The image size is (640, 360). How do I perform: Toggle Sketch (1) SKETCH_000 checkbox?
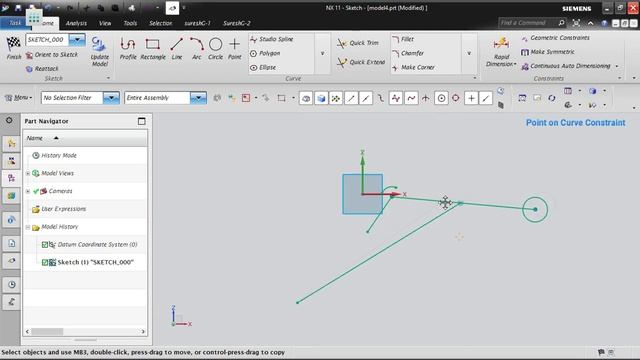(45, 262)
